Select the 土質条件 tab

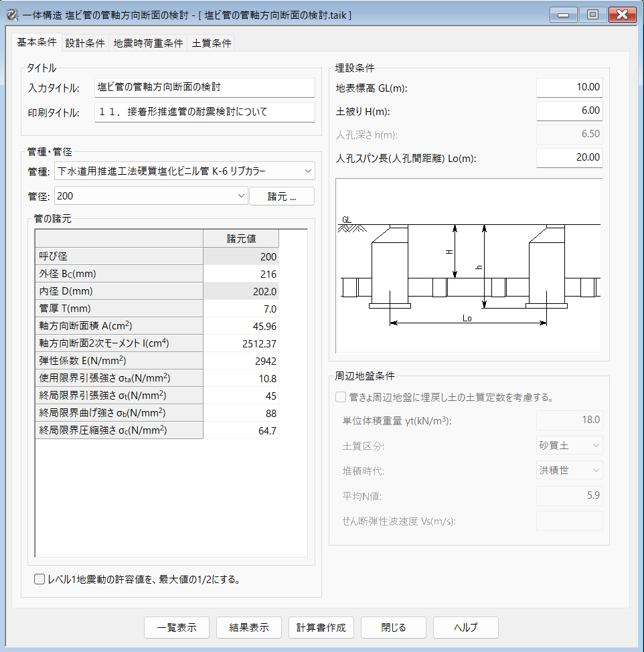click(212, 43)
